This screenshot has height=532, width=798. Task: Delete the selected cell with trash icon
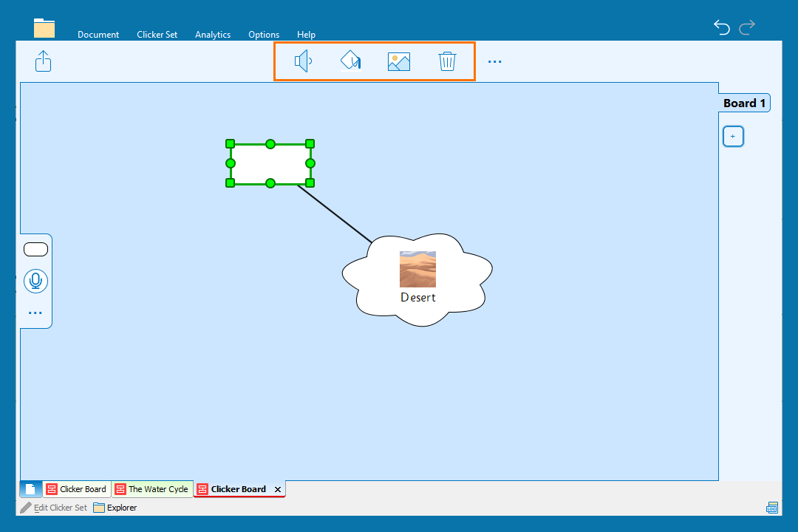(x=447, y=61)
